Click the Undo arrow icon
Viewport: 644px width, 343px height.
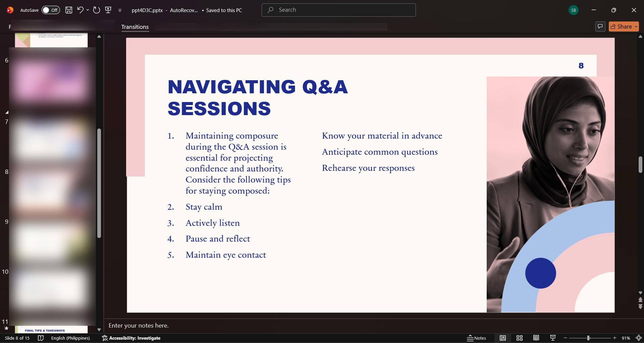pyautogui.click(x=80, y=10)
